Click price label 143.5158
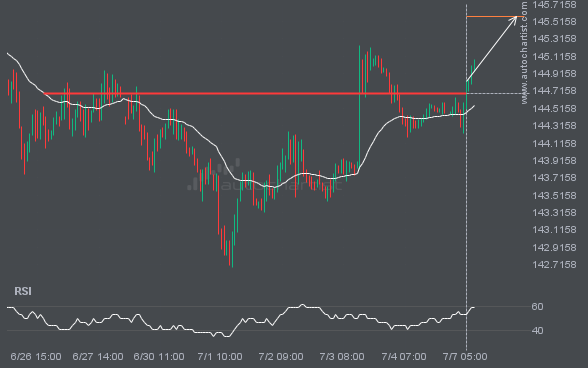588x368 pixels. (554, 195)
